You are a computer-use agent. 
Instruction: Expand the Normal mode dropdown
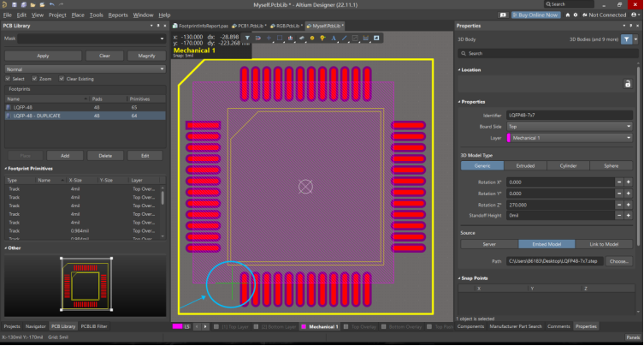point(83,69)
